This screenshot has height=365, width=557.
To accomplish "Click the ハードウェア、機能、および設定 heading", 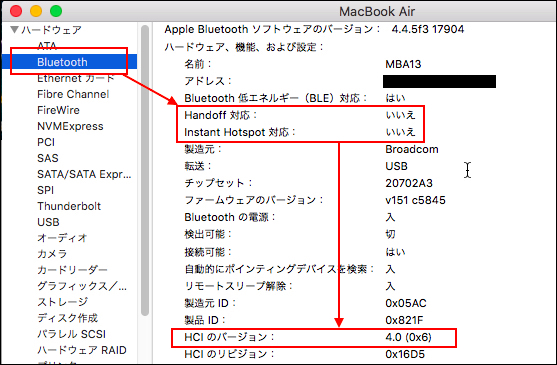I will [x=244, y=47].
